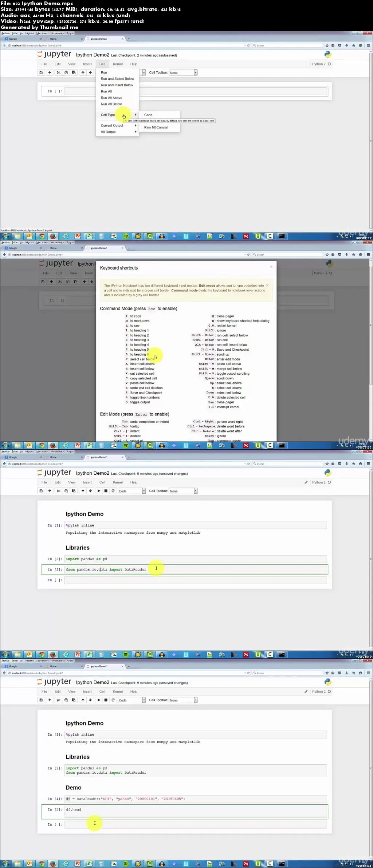This screenshot has width=373, height=868.
Task: Expand the All Output submenu
Action: pyautogui.click(x=117, y=132)
